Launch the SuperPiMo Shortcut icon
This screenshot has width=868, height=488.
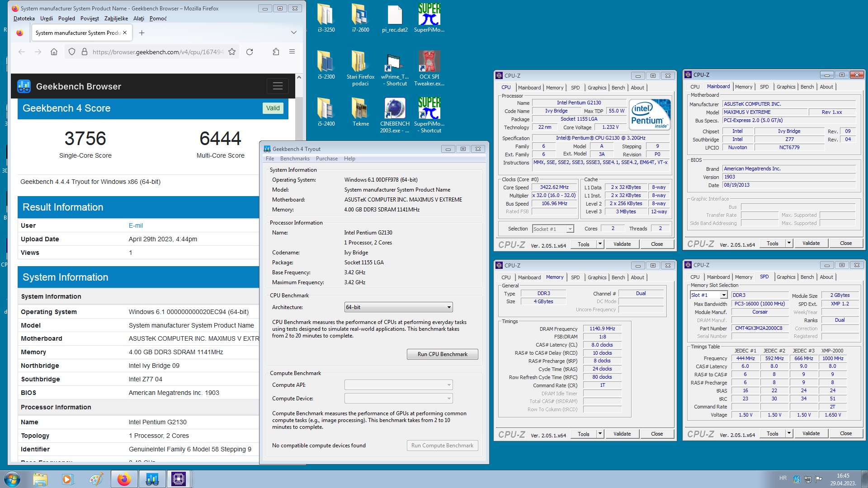(429, 115)
